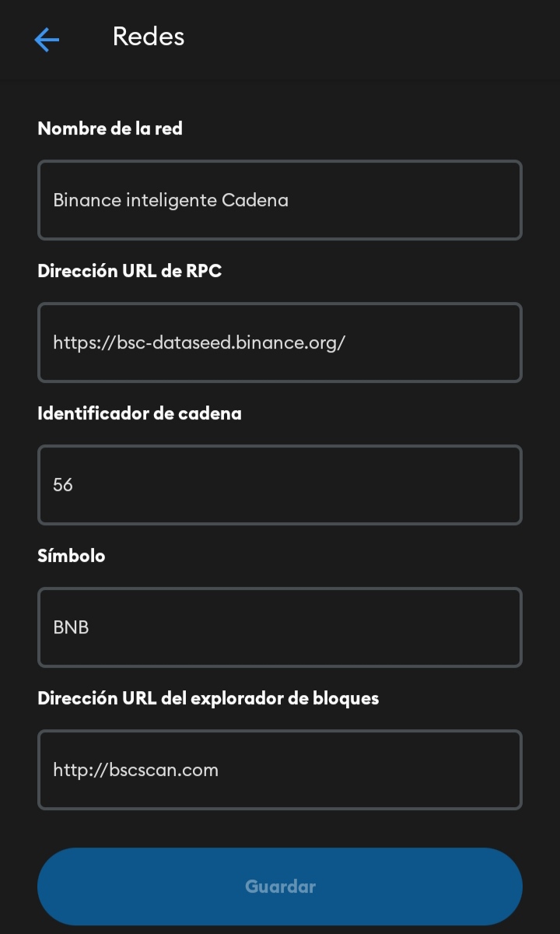Viewport: 560px width, 934px height.
Task: Click the http://bscscan.com text
Action: pyautogui.click(x=135, y=770)
